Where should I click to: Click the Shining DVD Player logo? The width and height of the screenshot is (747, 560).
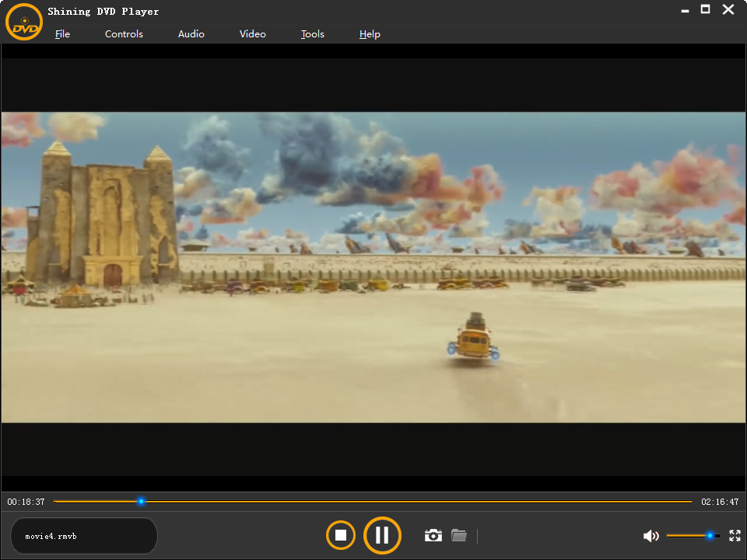pos(24,22)
